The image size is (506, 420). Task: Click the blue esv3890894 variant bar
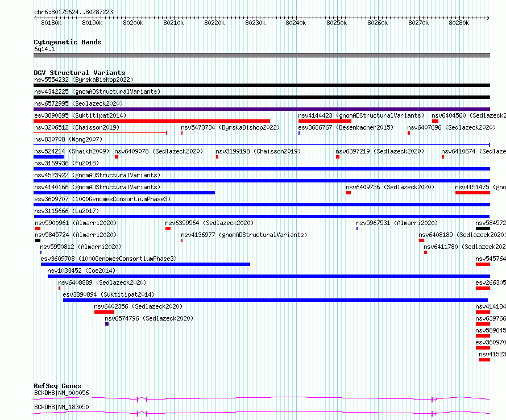[x=276, y=300]
